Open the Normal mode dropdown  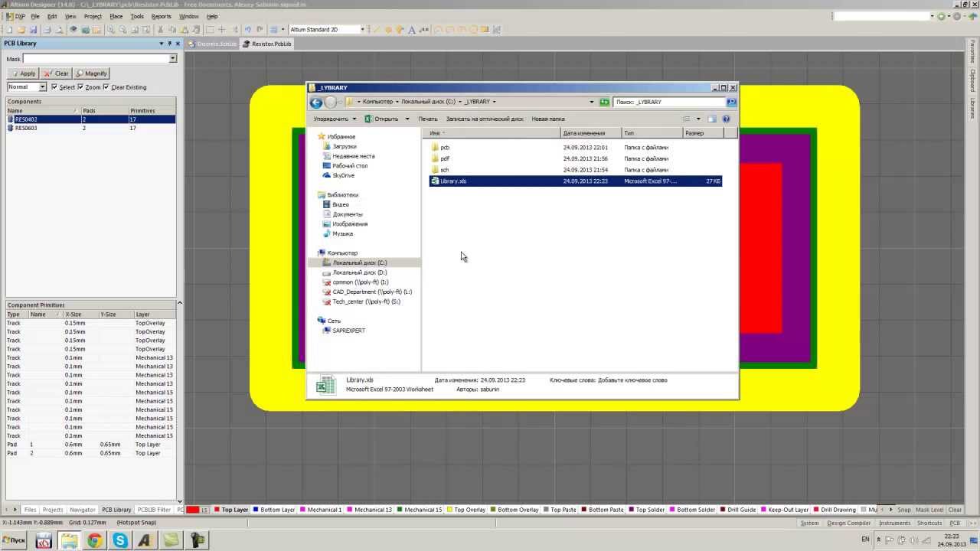[43, 87]
